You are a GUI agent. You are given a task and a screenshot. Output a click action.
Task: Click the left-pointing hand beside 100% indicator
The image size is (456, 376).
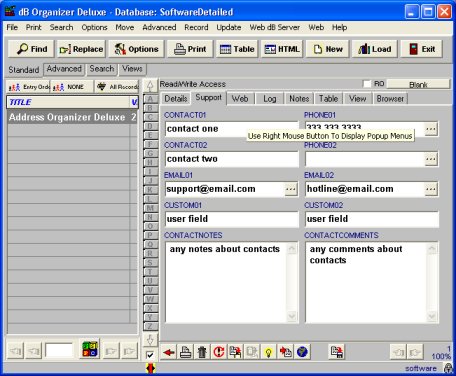point(398,352)
